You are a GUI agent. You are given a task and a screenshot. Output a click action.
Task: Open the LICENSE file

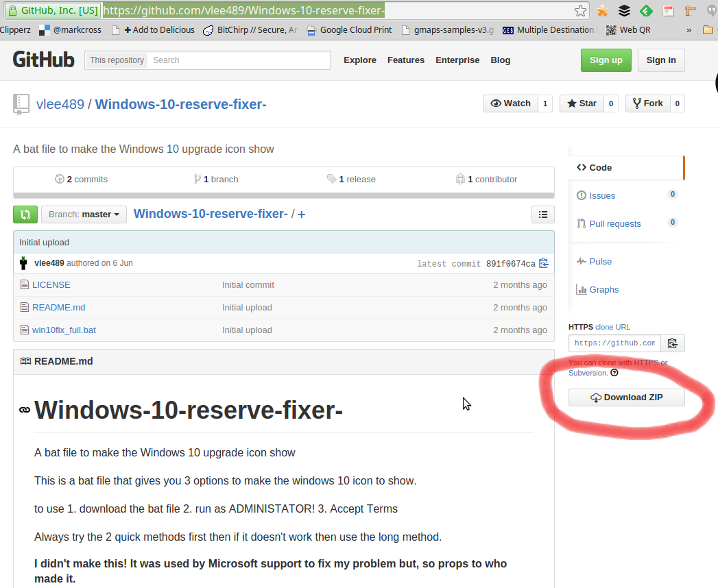pyautogui.click(x=51, y=284)
